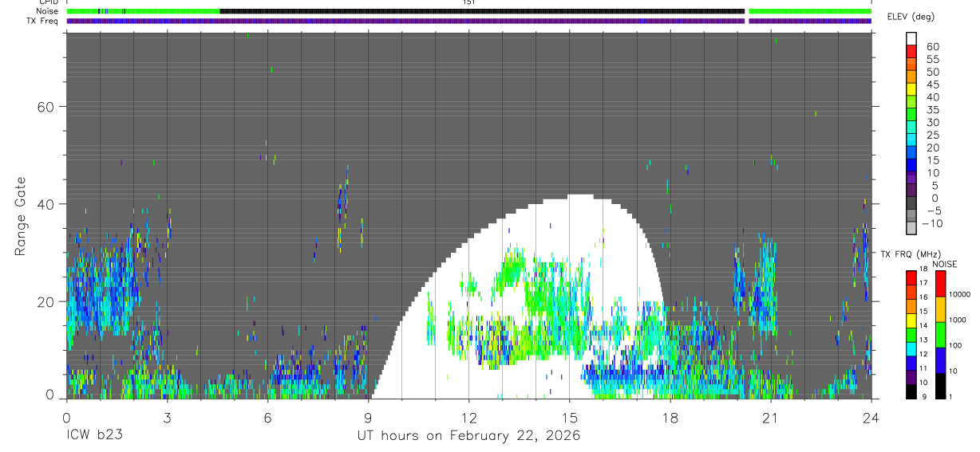Select the dark blue 10–15 swatch in ELEV colorbar

click(x=911, y=165)
